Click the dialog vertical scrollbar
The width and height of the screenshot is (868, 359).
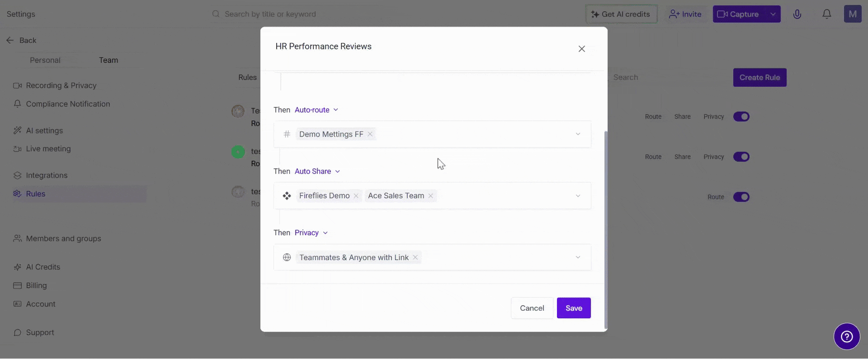(605, 226)
